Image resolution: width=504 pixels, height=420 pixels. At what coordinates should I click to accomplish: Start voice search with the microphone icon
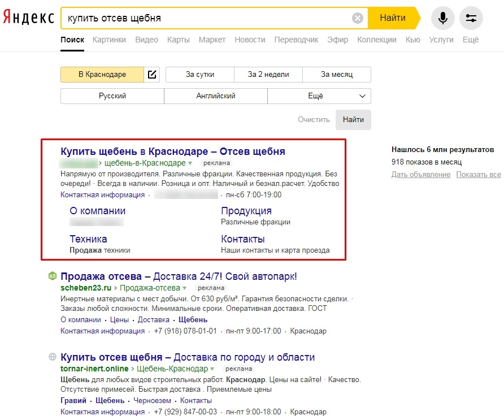click(x=442, y=18)
